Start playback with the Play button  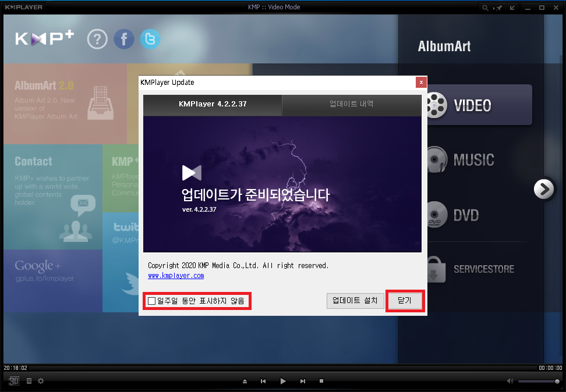283,381
